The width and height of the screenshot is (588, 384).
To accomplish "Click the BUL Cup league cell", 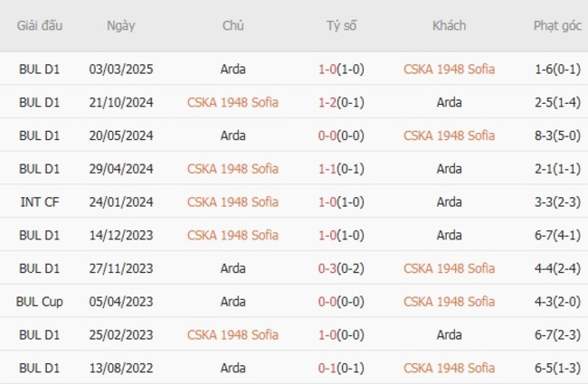I will (x=40, y=301).
